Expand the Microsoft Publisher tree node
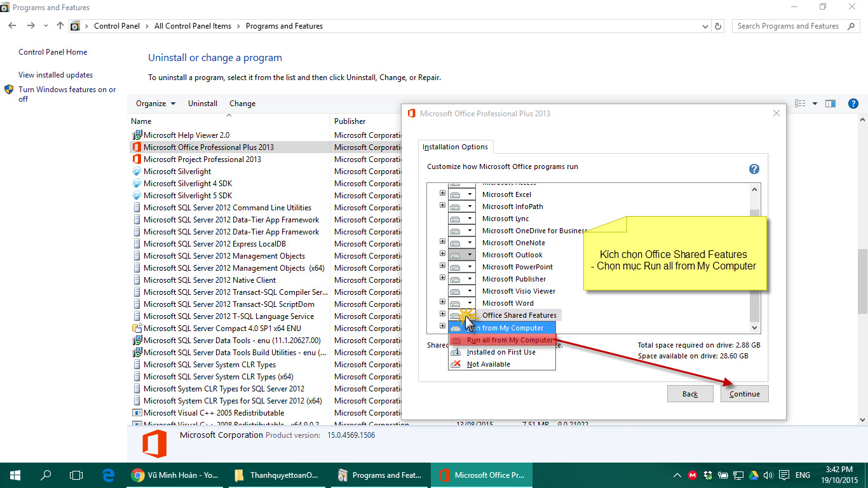The image size is (868, 488). [x=442, y=278]
